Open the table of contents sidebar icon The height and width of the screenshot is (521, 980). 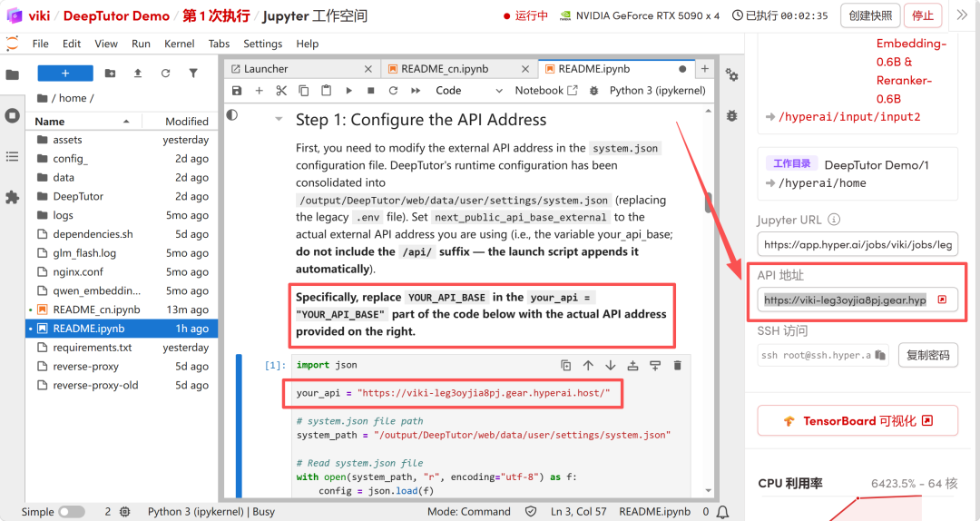click(12, 156)
